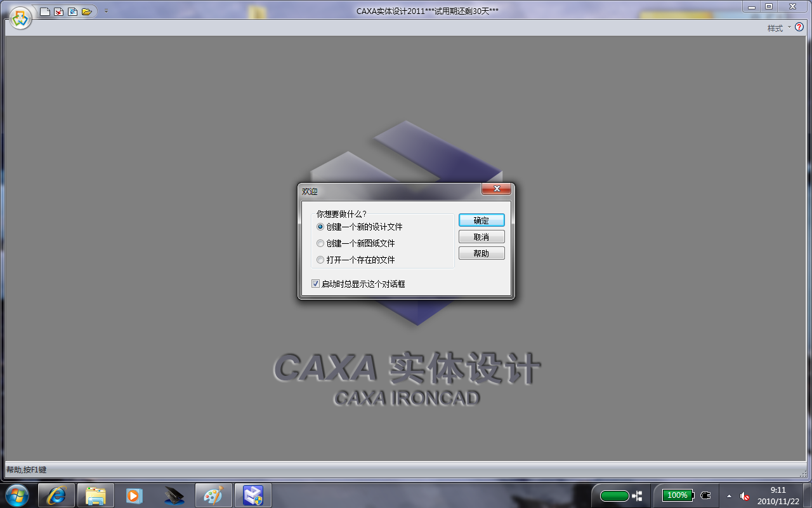Click the CAXA installer shield taskbar icon
This screenshot has width=812, height=508.
coord(253,495)
